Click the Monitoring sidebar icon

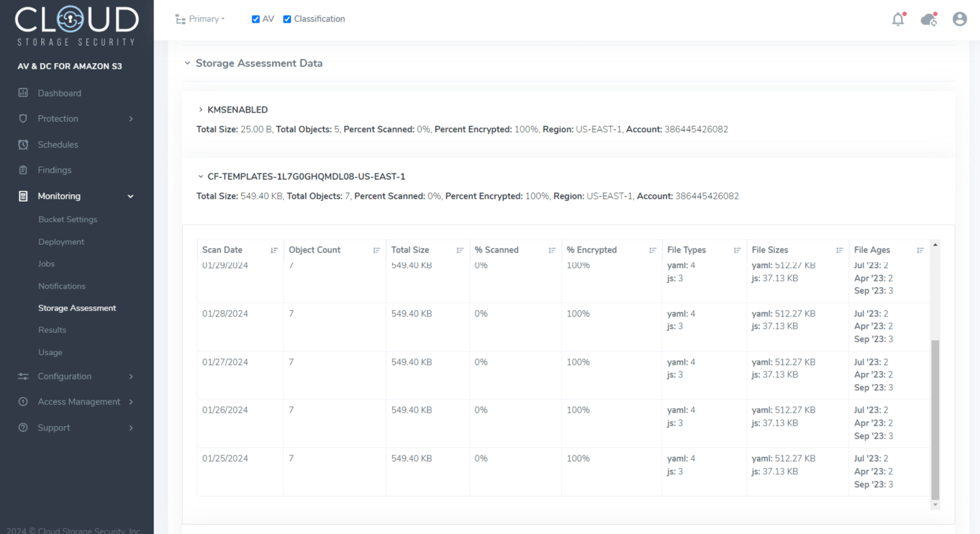[x=23, y=196]
